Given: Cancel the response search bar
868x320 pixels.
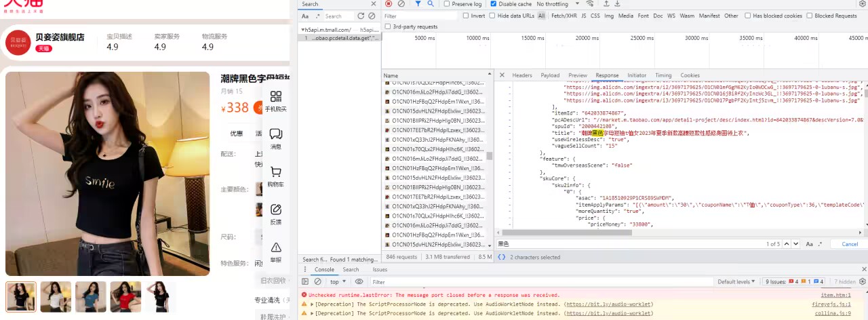Looking at the screenshot, I should [x=849, y=244].
